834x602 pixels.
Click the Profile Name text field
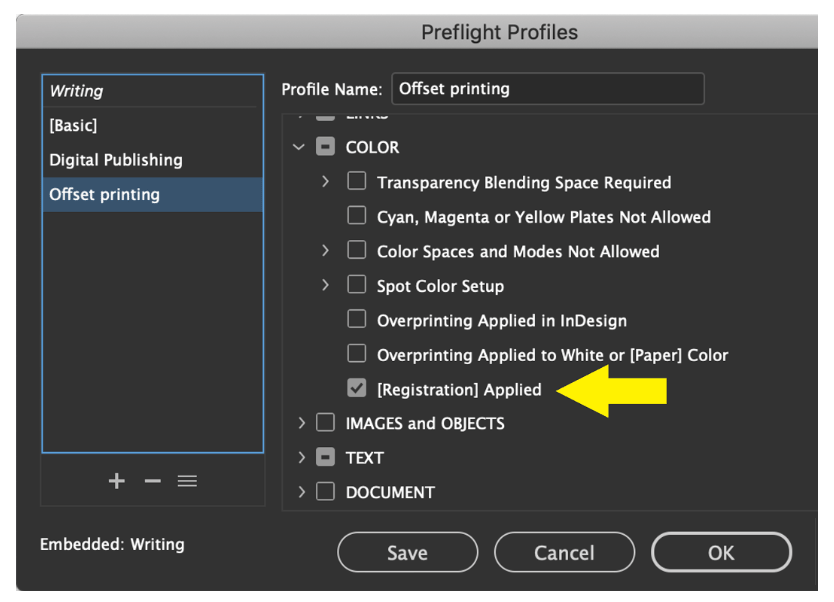(548, 89)
